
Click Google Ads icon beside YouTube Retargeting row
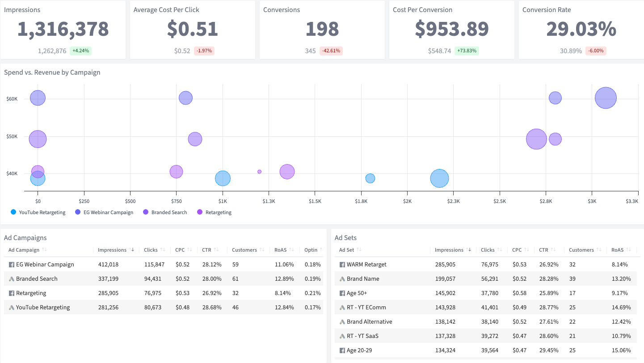point(12,307)
